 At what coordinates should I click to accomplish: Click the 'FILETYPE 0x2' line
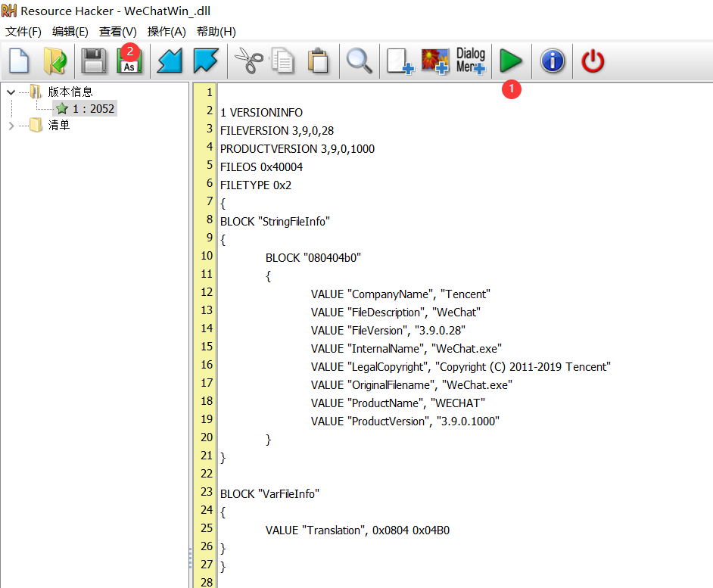pos(256,185)
